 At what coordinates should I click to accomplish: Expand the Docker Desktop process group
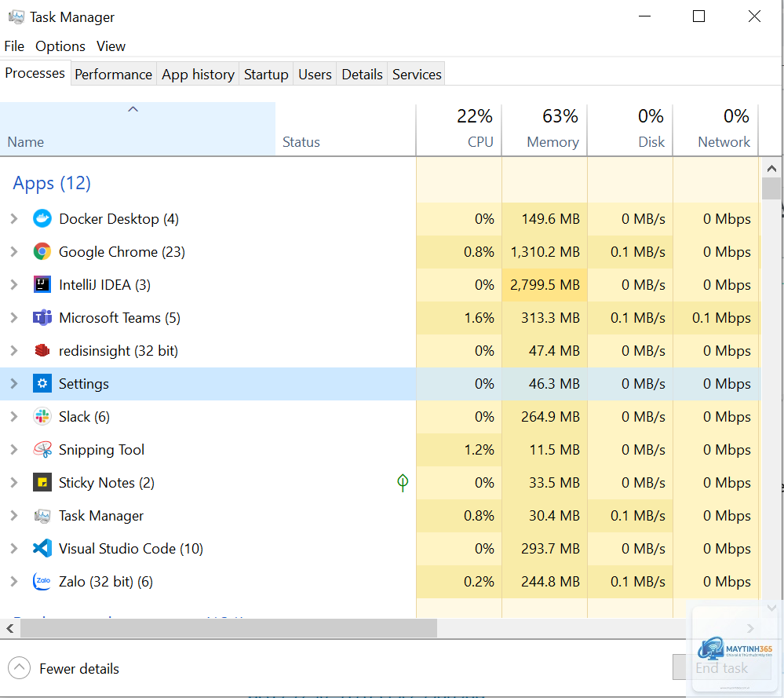pyautogui.click(x=14, y=218)
